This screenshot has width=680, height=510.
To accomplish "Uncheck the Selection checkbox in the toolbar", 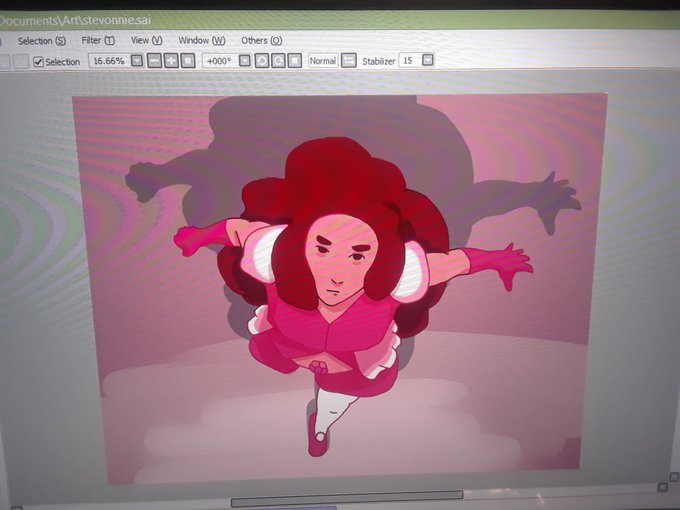I will click(x=39, y=62).
